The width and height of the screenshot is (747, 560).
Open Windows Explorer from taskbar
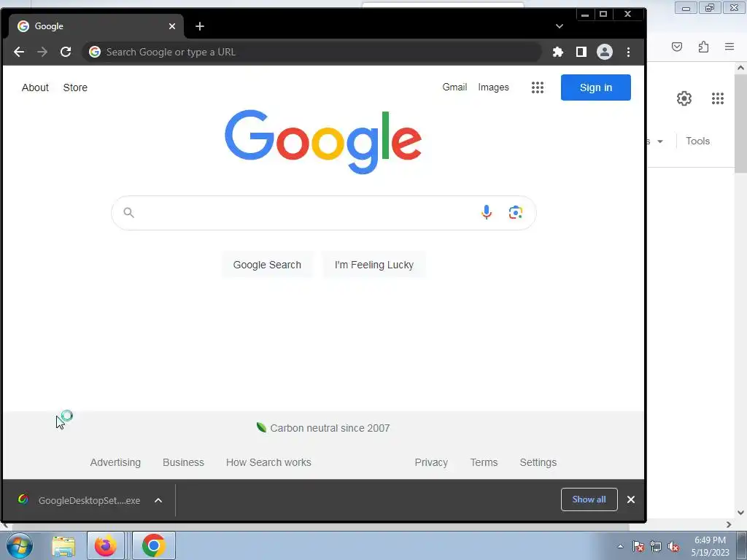(63, 545)
